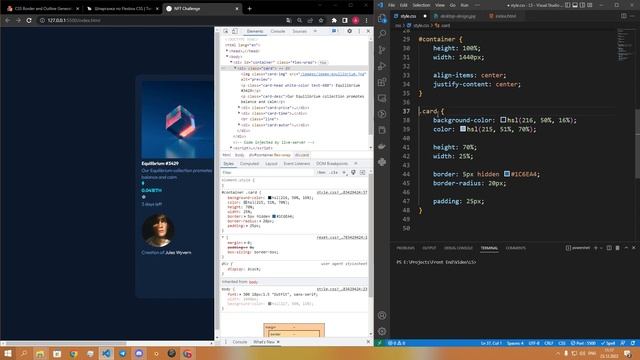Toggle primary sidebar layout icon in VS Code title bar
The width and height of the screenshot is (640, 360).
pos(567,5)
